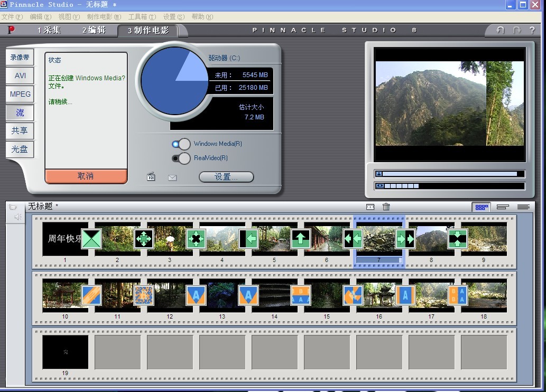
Task: Click the lower segmented rendering progress bar
Action: [x=450, y=186]
